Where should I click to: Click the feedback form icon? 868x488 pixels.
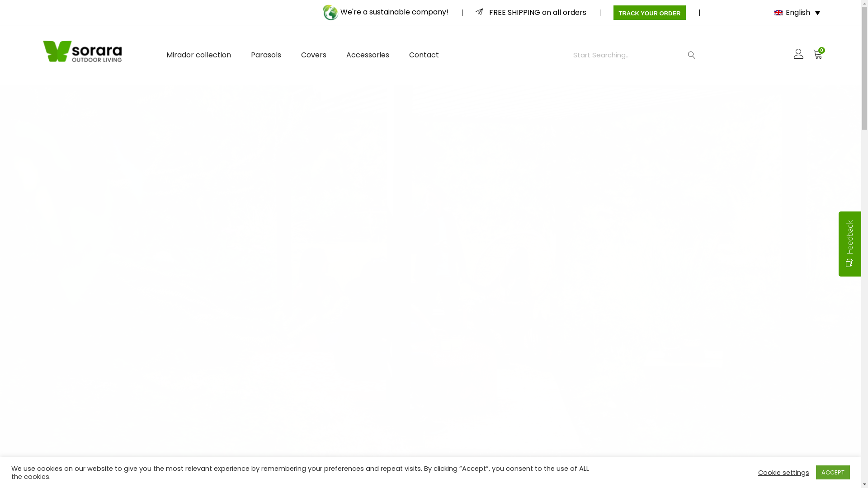849,263
